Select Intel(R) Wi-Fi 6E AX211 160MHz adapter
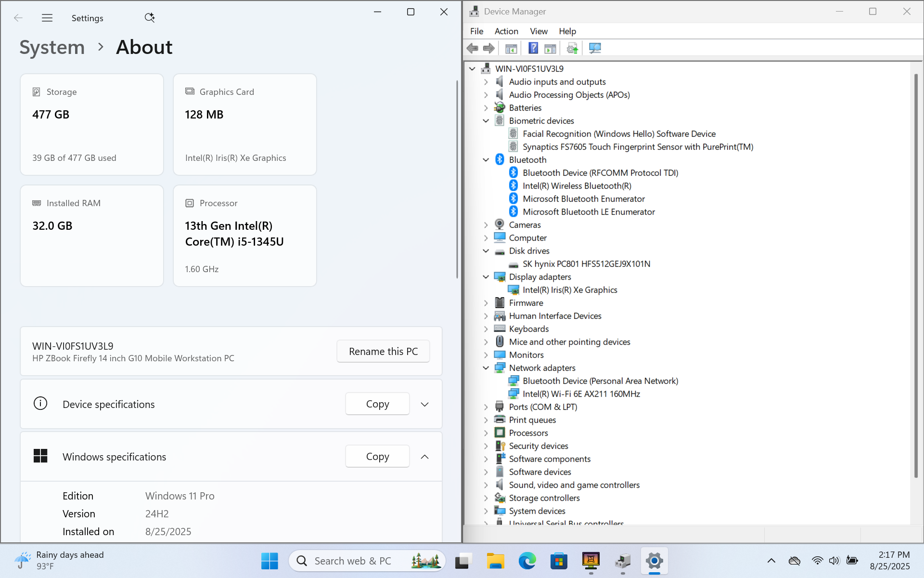Image resolution: width=924 pixels, height=578 pixels. pos(581,394)
